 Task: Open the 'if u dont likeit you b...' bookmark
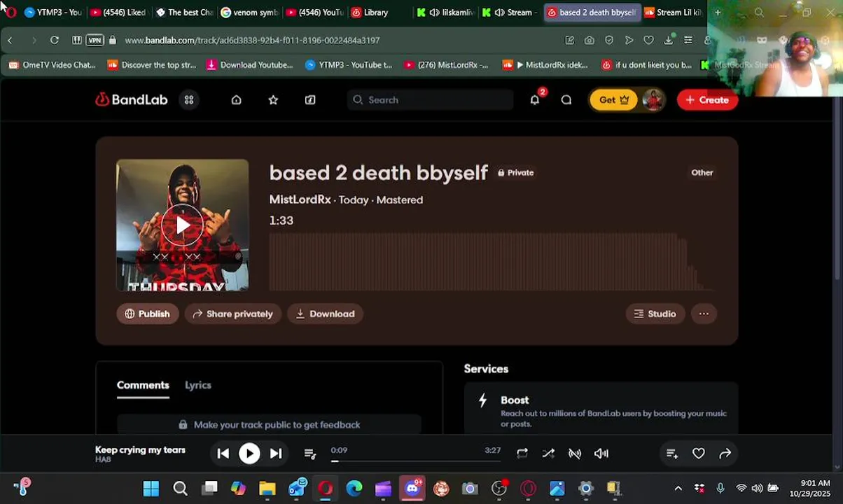647,65
